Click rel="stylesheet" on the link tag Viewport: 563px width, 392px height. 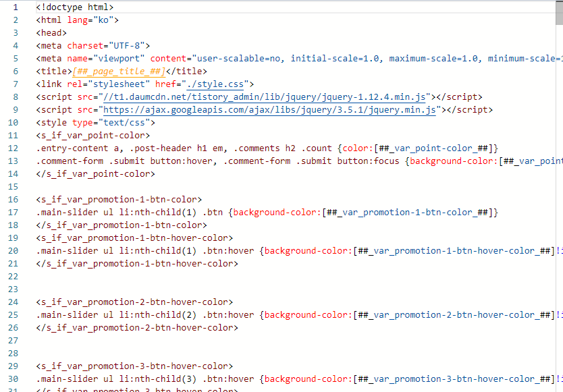click(109, 84)
